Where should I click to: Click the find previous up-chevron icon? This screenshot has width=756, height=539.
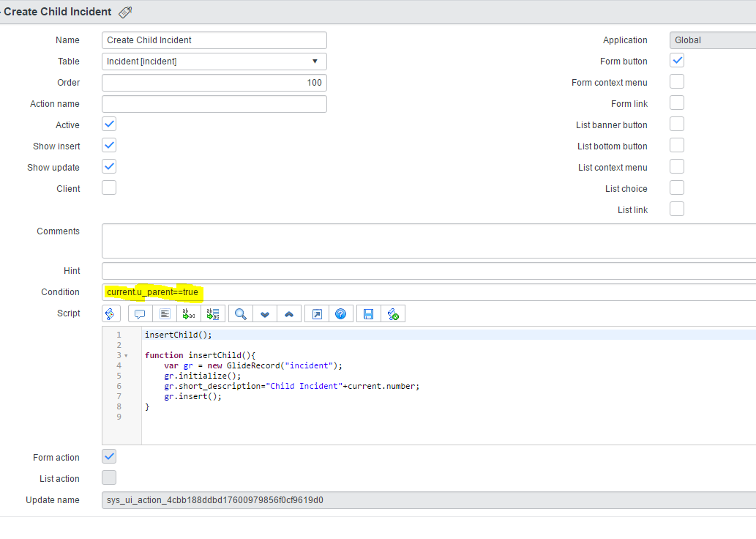click(x=289, y=314)
